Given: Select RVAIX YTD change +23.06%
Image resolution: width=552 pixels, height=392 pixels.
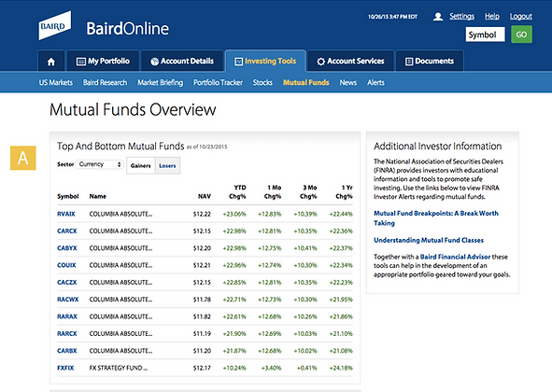Looking at the screenshot, I should point(234,214).
